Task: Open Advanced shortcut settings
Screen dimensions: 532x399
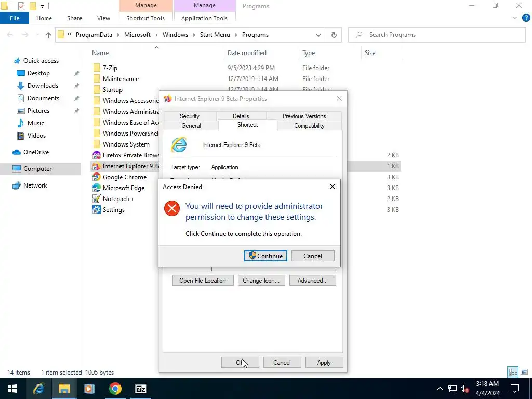Action: (312, 280)
